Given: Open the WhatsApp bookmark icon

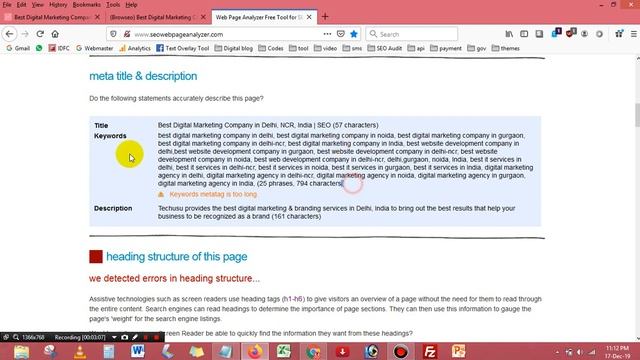Looking at the screenshot, I should 39,48.
